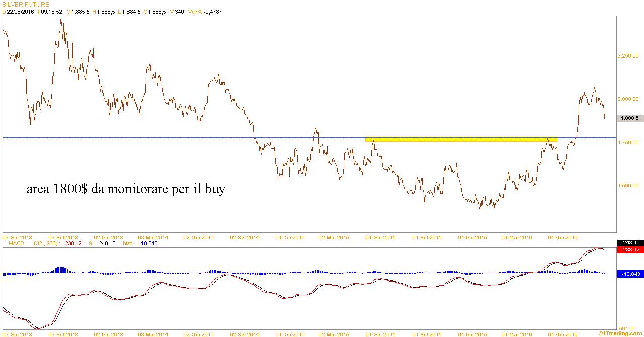Click the red signal value tag 238,12

click(x=630, y=249)
